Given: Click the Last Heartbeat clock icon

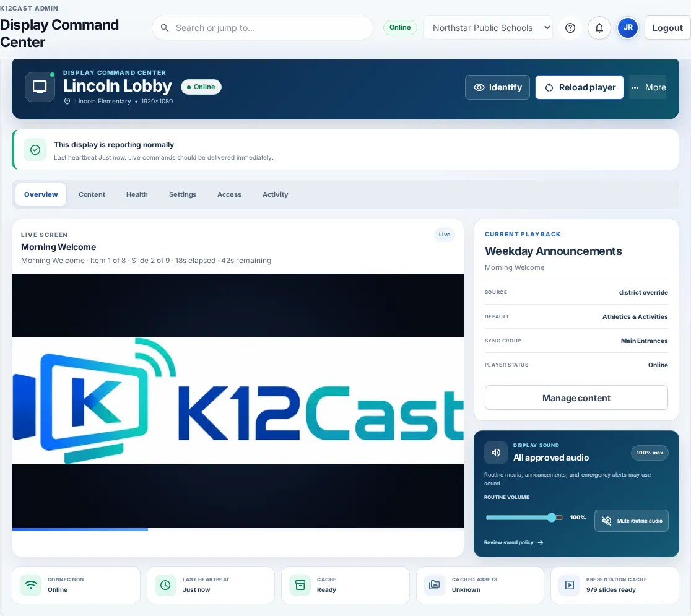Looking at the screenshot, I should 165,584.
